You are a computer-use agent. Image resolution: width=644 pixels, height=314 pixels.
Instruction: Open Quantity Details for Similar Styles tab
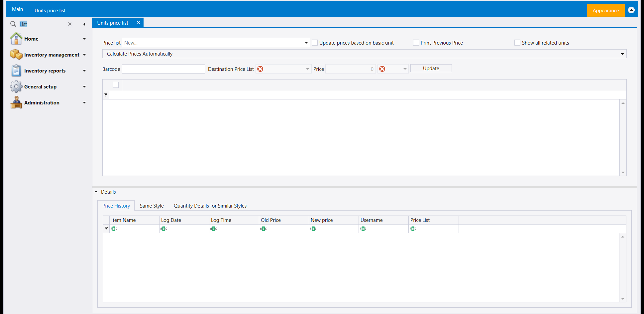(x=210, y=206)
